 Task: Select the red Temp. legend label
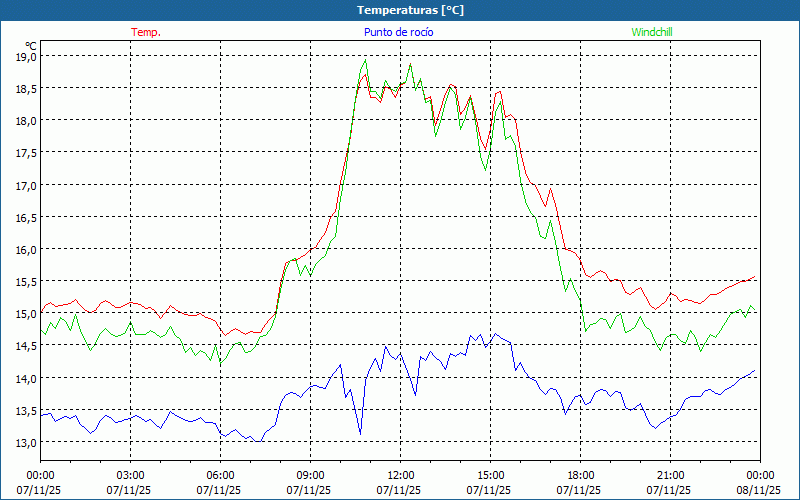tap(146, 32)
